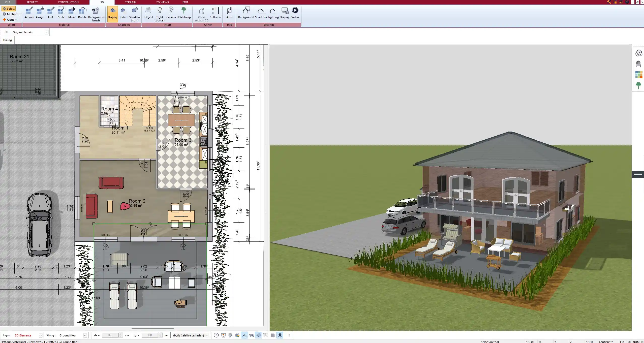This screenshot has width=644, height=343.
Task: Open the Storey Ground floor dropdown
Action: (x=85, y=335)
